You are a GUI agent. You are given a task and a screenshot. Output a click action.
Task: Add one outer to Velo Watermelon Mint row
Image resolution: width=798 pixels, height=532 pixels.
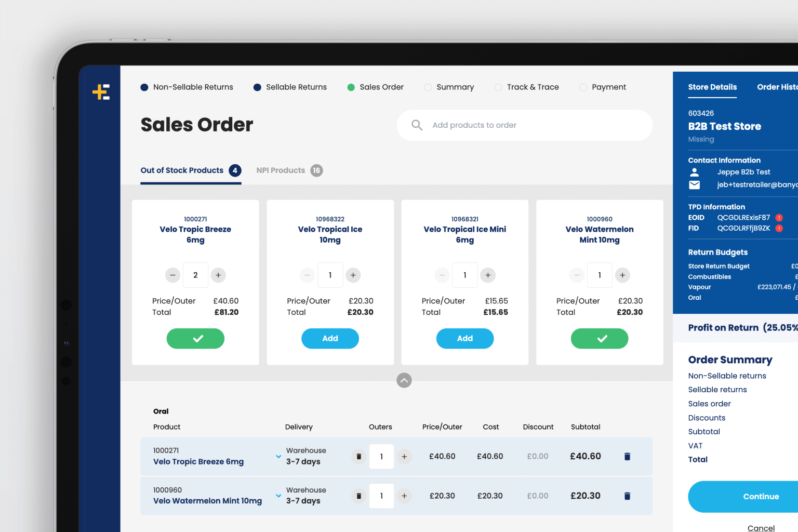coord(404,496)
